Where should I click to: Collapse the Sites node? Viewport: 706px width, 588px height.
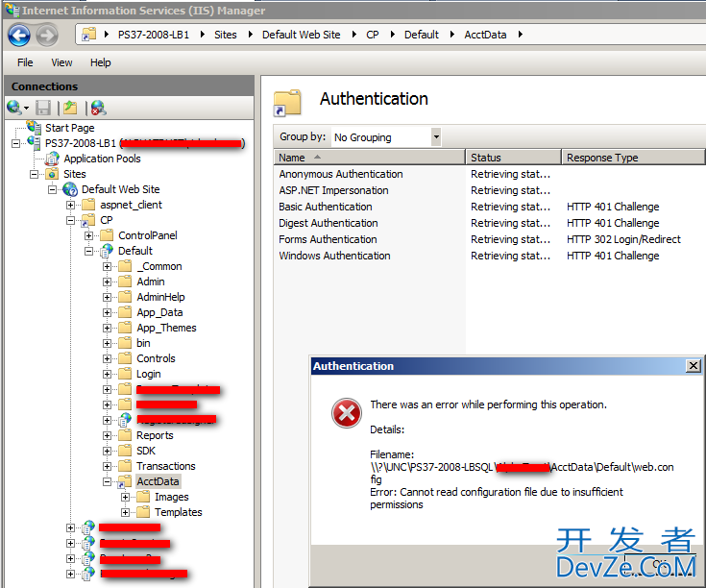(35, 174)
